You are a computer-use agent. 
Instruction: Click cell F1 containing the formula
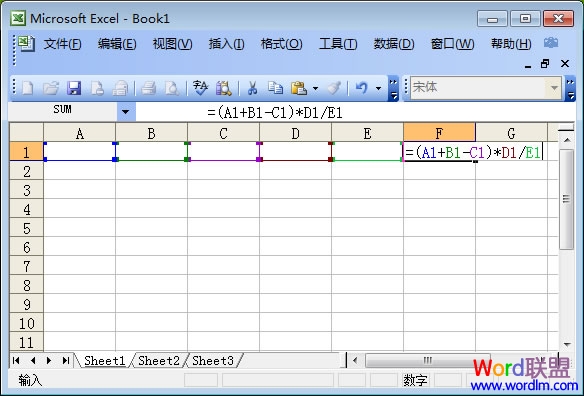pos(439,152)
